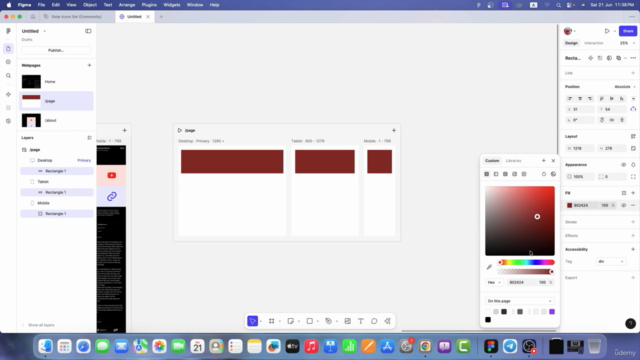The width and height of the screenshot is (640, 360).
Task: Open the dropdown arrow beside play button
Action: point(615,31)
